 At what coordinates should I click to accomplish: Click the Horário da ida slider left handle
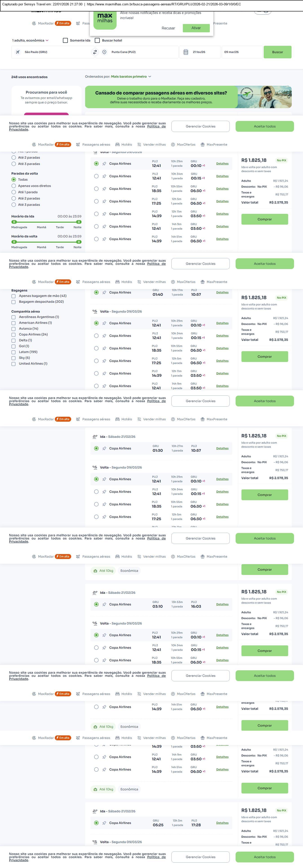14,222
